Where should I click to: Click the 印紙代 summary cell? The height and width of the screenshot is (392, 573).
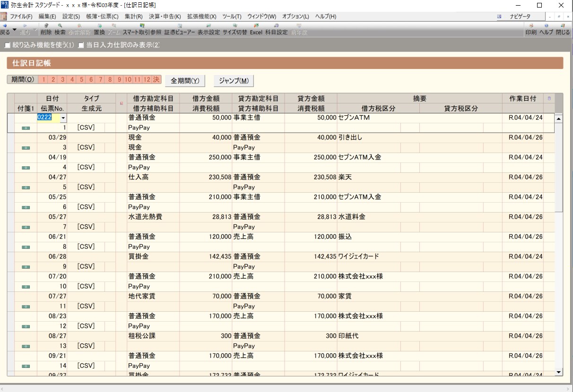(x=419, y=336)
